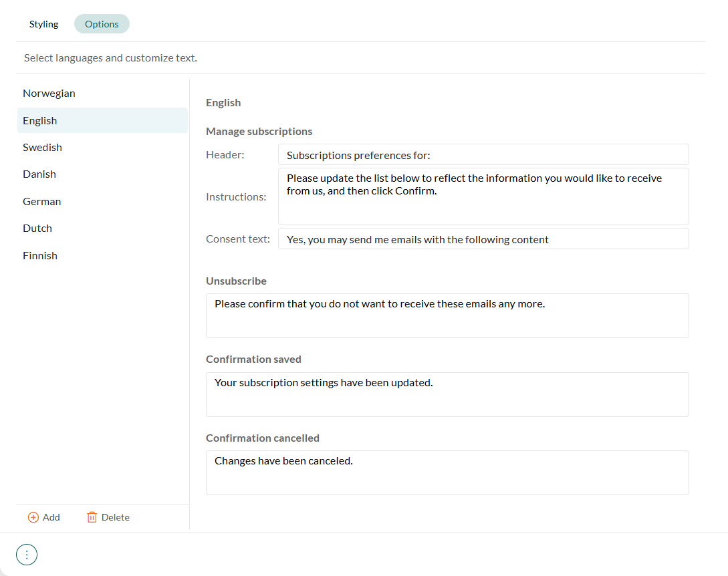The height and width of the screenshot is (576, 728).
Task: Click the 'Confirmation cancelled' heading
Action: 263,438
